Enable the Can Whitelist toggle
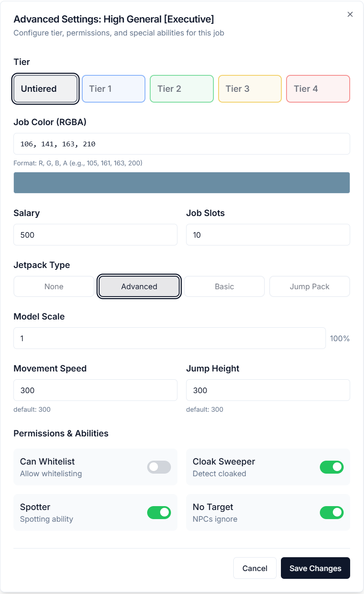This screenshot has width=364, height=594. pos(159,467)
